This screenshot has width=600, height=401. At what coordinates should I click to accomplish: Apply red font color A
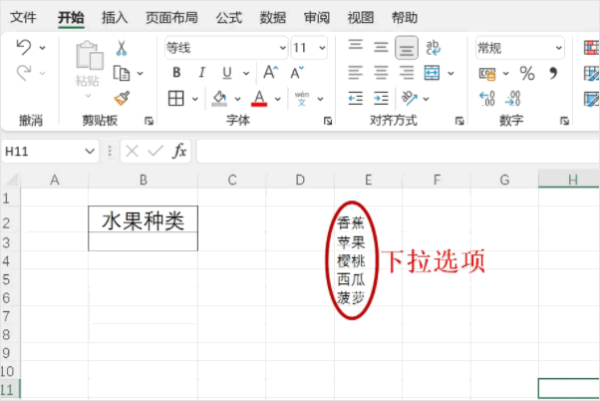coord(259,98)
